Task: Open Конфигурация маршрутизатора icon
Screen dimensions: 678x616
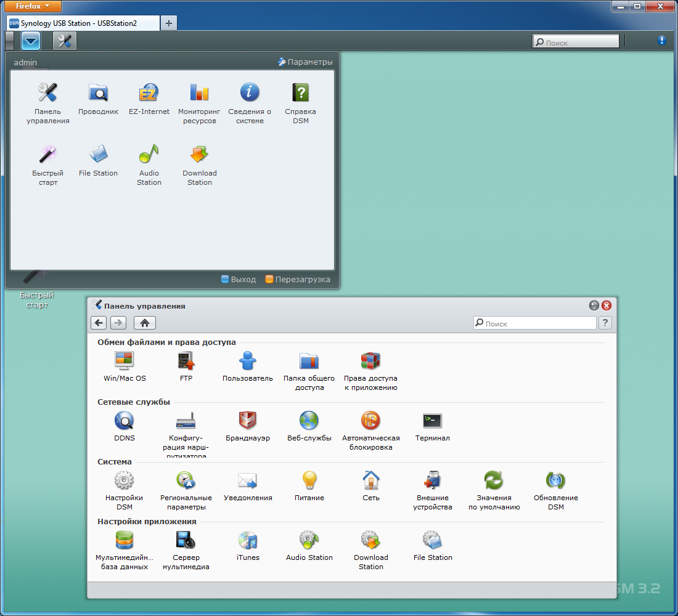Action: [186, 434]
